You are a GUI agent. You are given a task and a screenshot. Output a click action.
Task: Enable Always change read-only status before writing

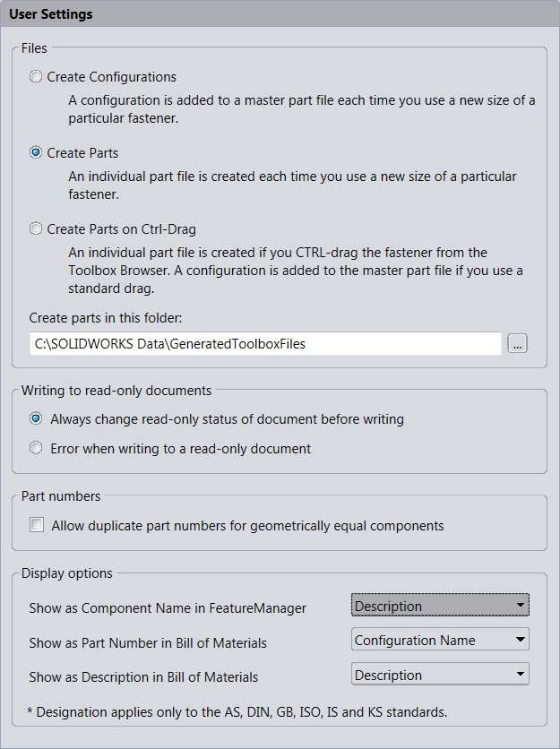pos(36,419)
